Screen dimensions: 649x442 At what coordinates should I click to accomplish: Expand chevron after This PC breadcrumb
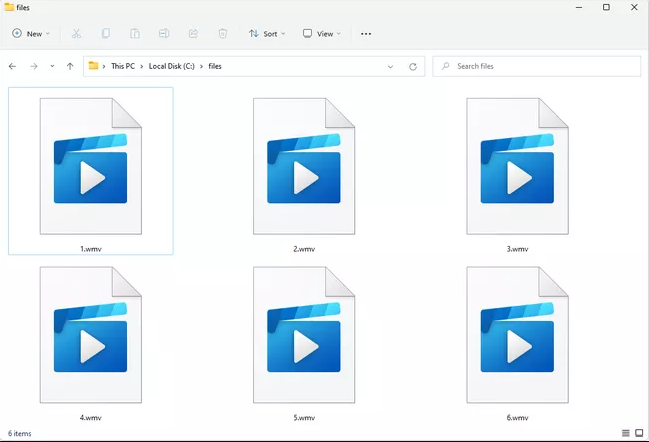click(x=142, y=67)
